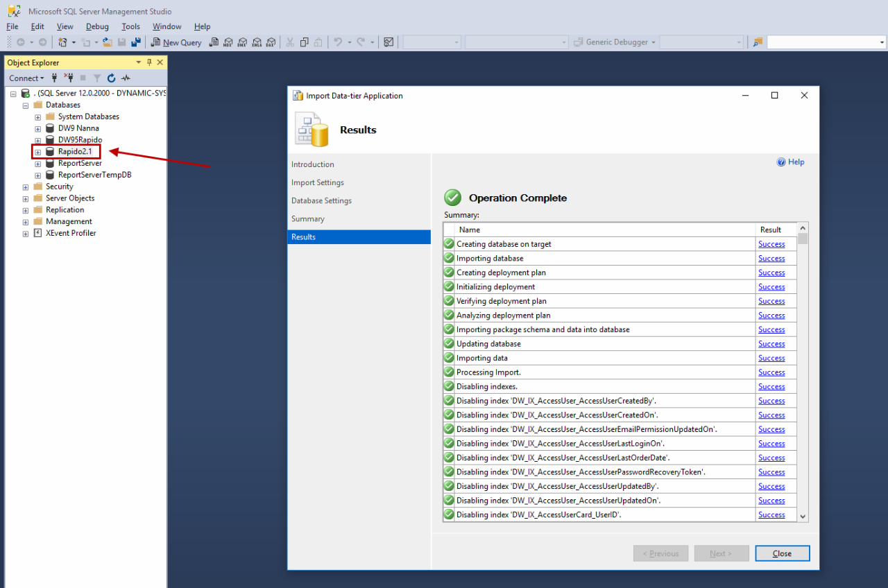Expand the Security folder node
The image size is (888, 588).
tap(26, 187)
